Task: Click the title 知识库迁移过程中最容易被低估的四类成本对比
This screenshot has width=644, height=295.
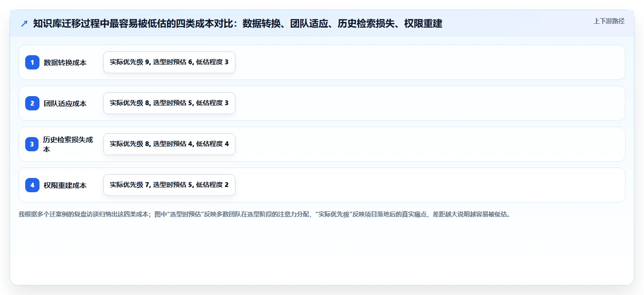Action: pyautogui.click(x=238, y=23)
